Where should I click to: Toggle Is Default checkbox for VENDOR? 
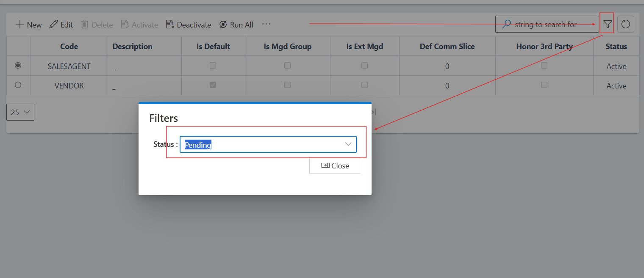click(x=213, y=85)
